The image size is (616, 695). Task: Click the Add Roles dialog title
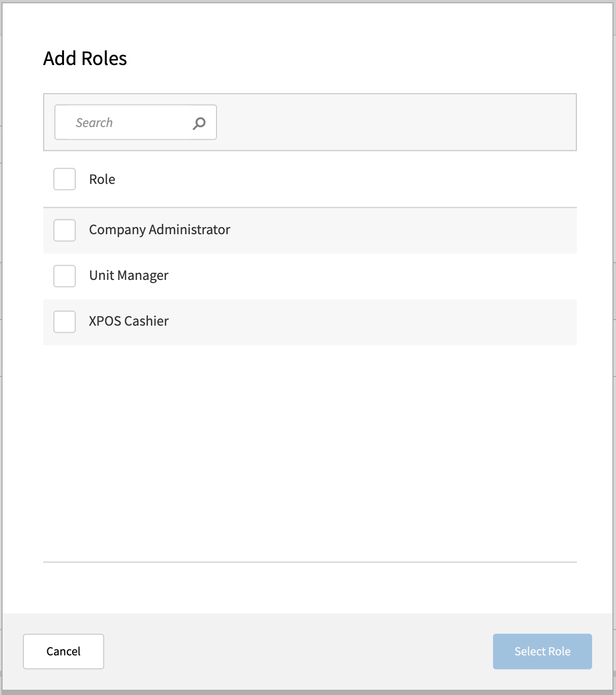pos(85,58)
